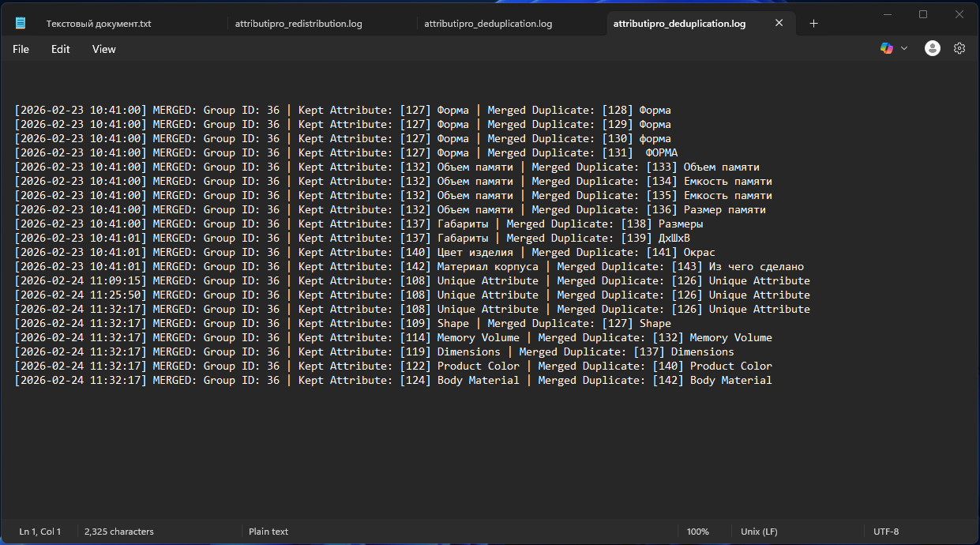Click the 100% zoom level indicator
The image size is (980, 545).
[698, 531]
